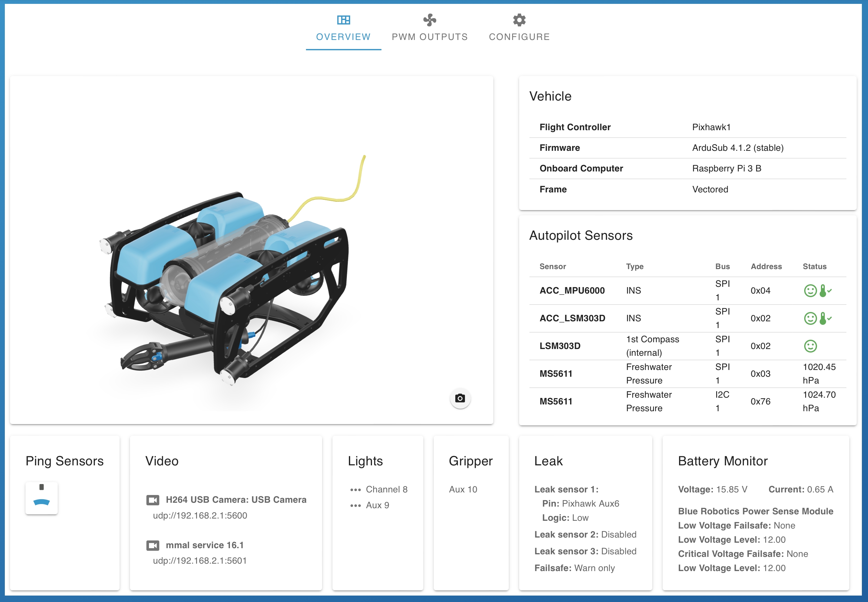Click the Battery Monitor heading
Screen dimensions: 868x602
pos(723,461)
